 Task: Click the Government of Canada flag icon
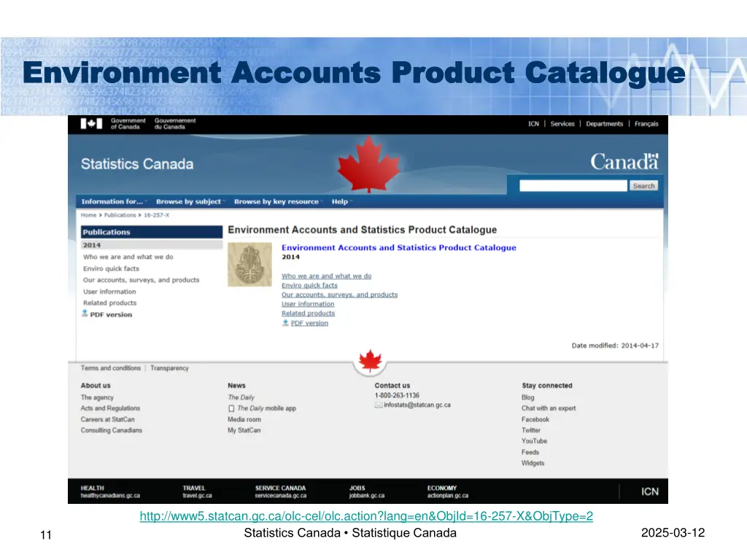91,124
